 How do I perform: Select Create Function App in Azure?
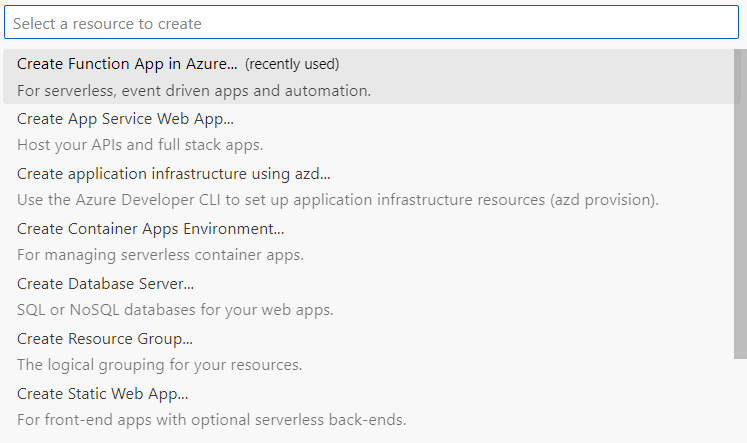coord(127,64)
